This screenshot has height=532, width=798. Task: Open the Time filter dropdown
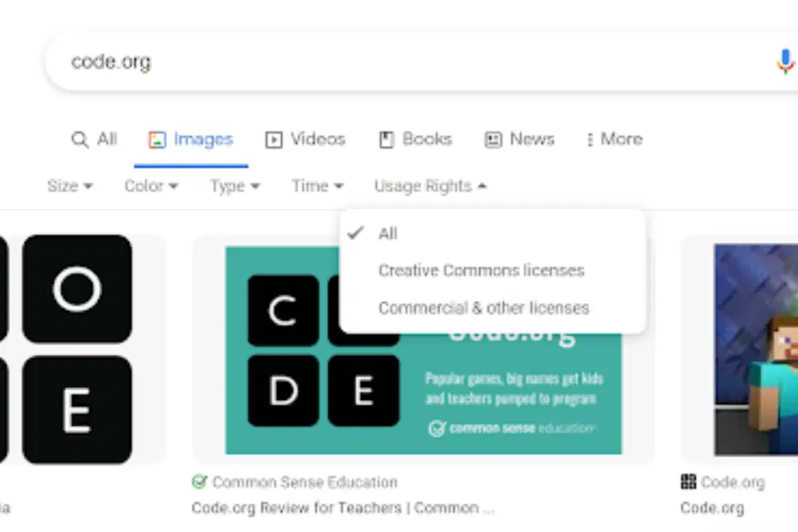(317, 186)
